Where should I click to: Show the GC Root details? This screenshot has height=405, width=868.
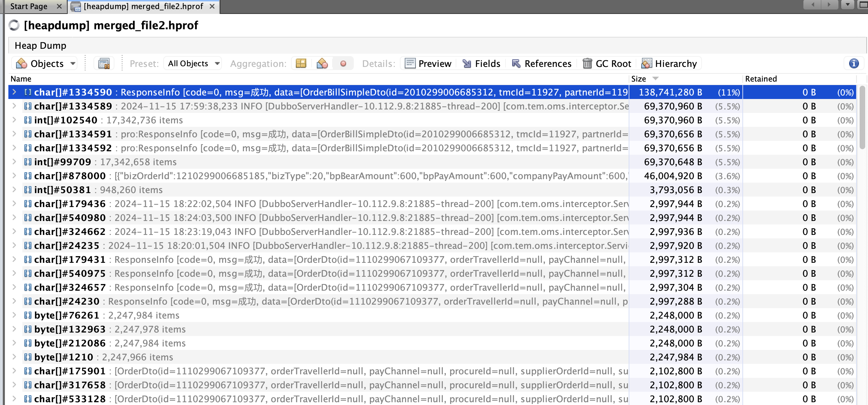pos(607,63)
